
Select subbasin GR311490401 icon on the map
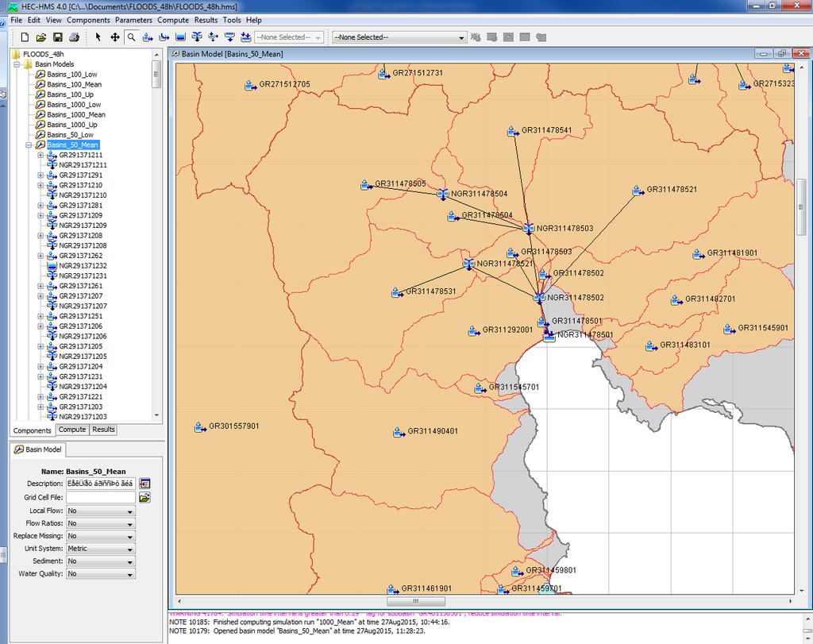coord(399,432)
